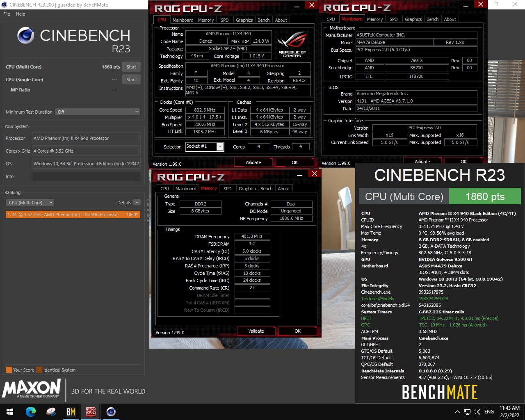
Task: Switch to Mainboard tab in first CPU-Z window
Action: pyautogui.click(x=183, y=20)
